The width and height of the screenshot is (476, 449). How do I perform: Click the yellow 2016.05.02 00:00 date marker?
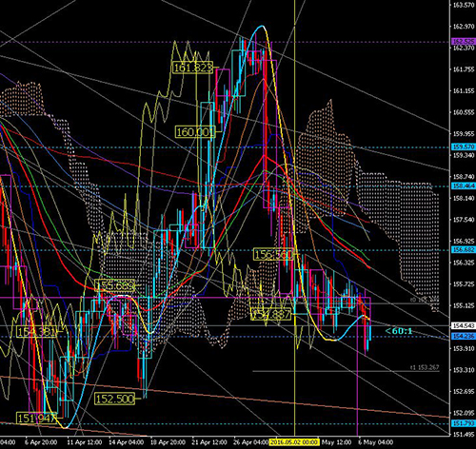(294, 442)
